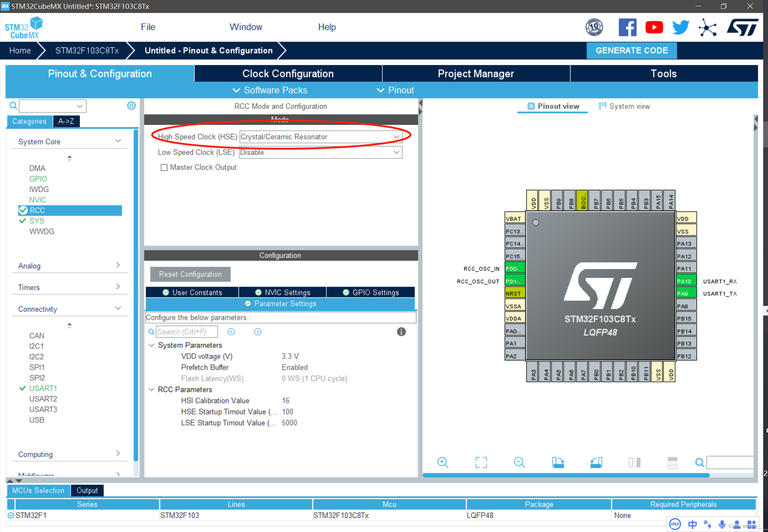Collapse RCC Parameters tree group
This screenshot has width=768, height=532.
pyautogui.click(x=152, y=389)
